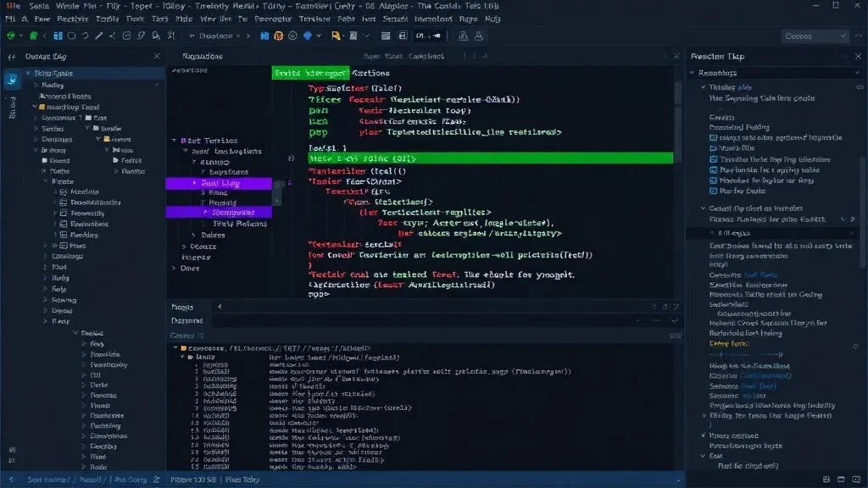
Task: Click the blue square sidebar icon at the left edge
Action: click(12, 80)
